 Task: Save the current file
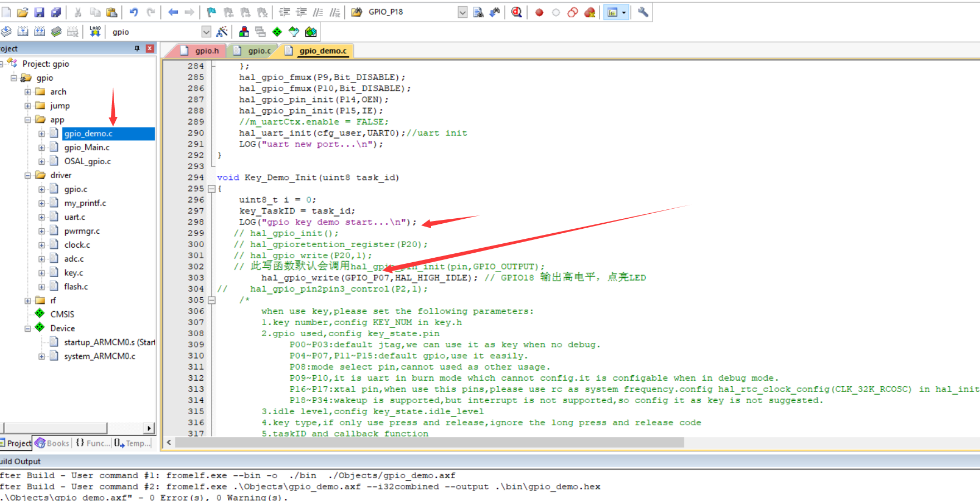pos(39,12)
